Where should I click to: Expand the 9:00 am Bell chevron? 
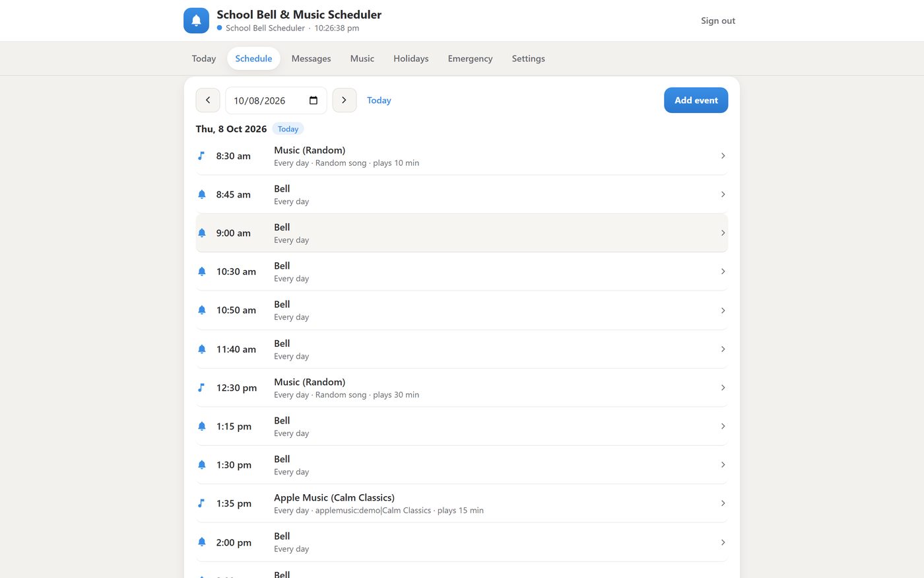723,233
